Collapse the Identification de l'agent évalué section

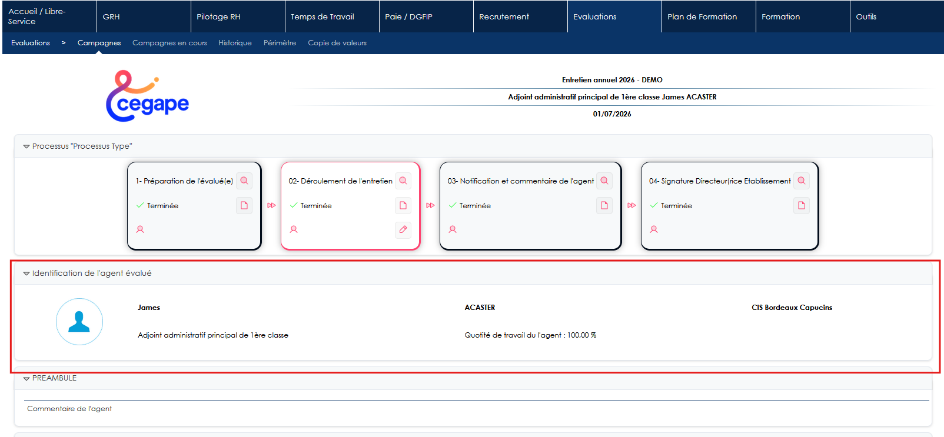click(26, 273)
